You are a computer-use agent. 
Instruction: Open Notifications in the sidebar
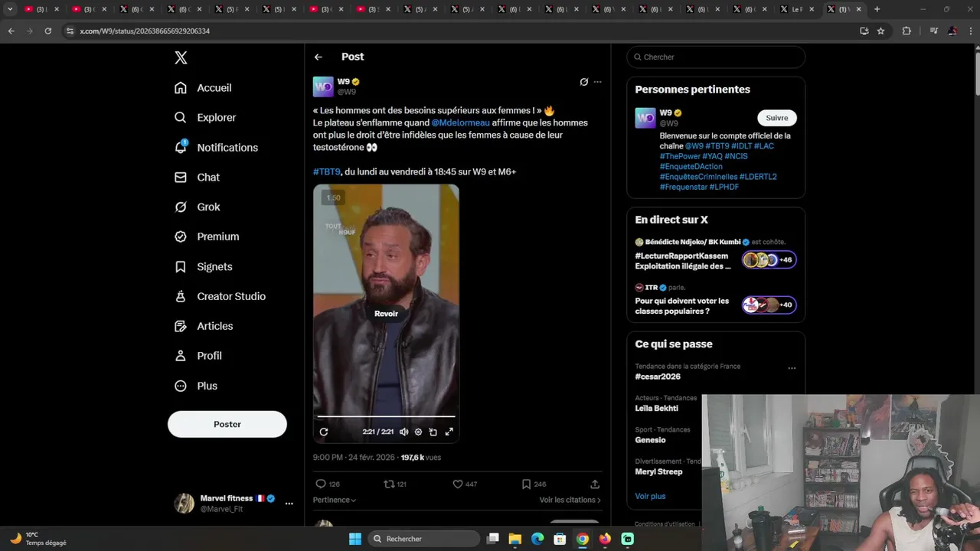[x=216, y=148]
